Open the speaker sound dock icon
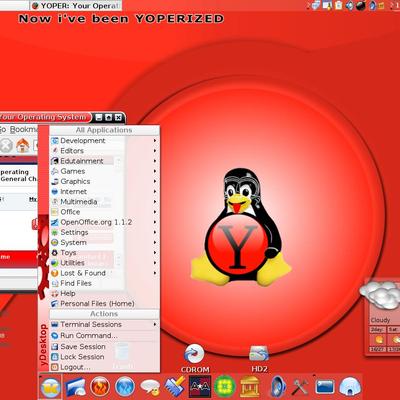 tap(277, 387)
